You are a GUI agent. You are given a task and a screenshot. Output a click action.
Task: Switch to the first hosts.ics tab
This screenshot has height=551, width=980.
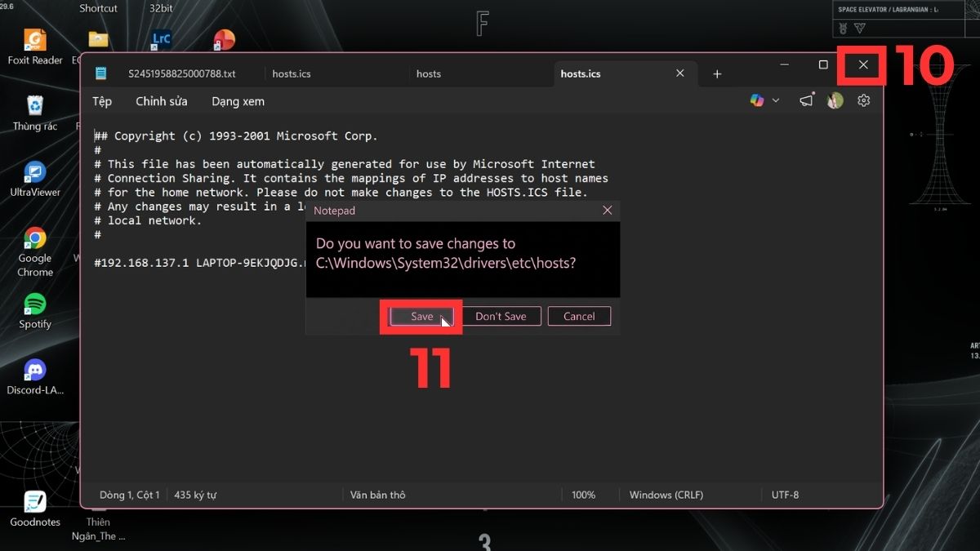292,73
